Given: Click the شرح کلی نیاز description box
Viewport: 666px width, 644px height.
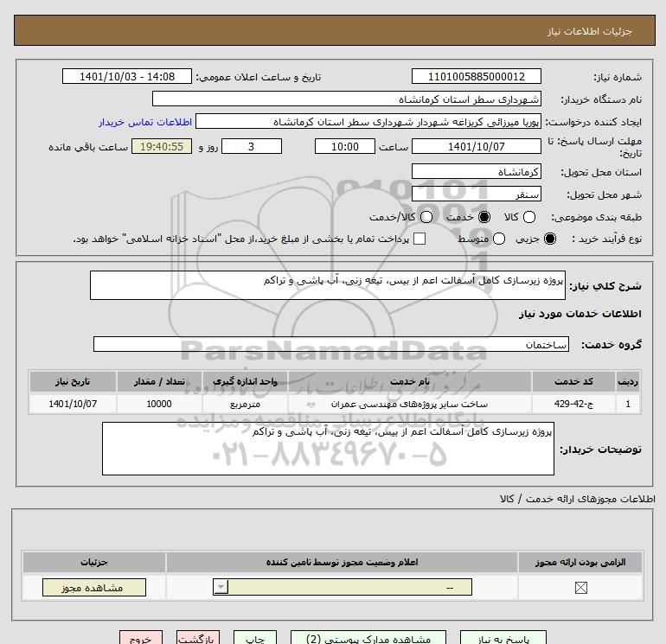Looking at the screenshot, I should 328,285.
